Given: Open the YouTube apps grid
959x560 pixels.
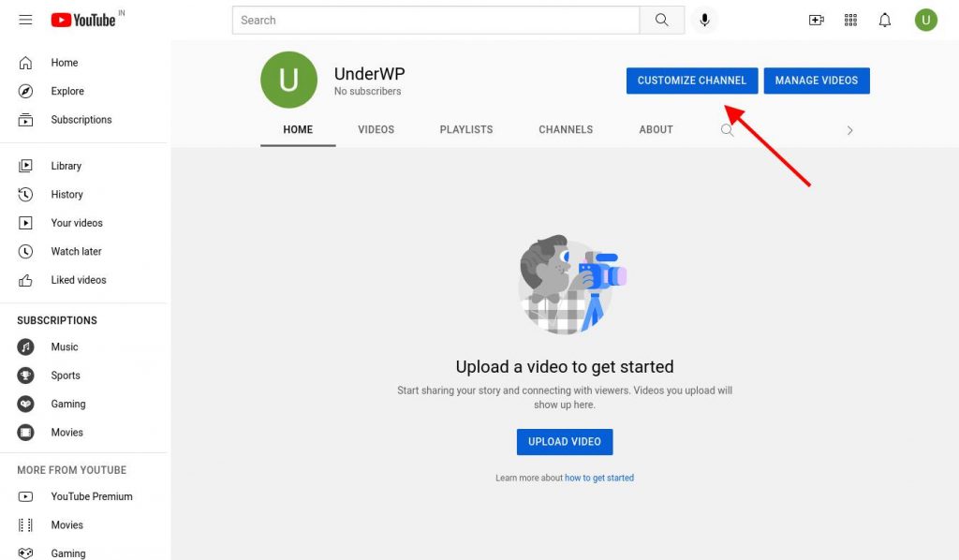Looking at the screenshot, I should coord(850,21).
